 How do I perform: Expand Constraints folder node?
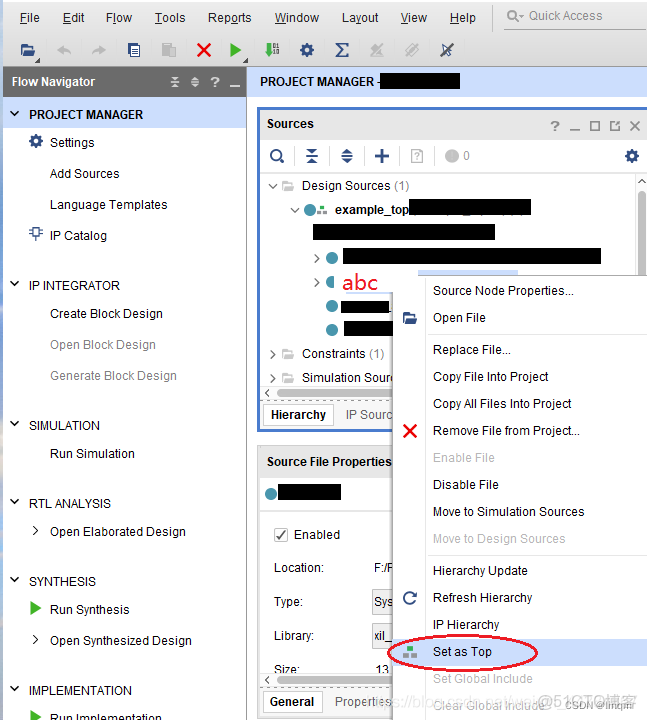273,354
